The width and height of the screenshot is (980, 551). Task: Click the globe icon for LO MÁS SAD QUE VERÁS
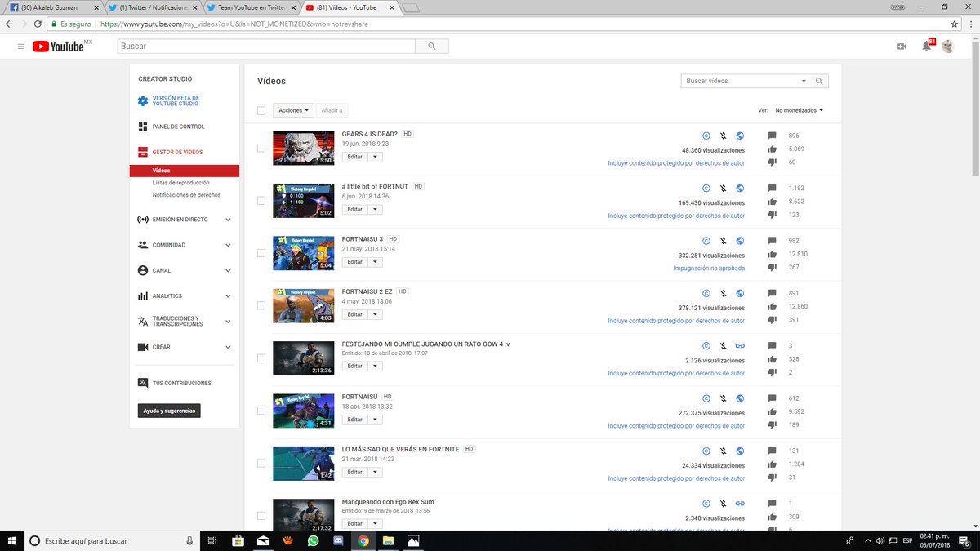tap(740, 451)
